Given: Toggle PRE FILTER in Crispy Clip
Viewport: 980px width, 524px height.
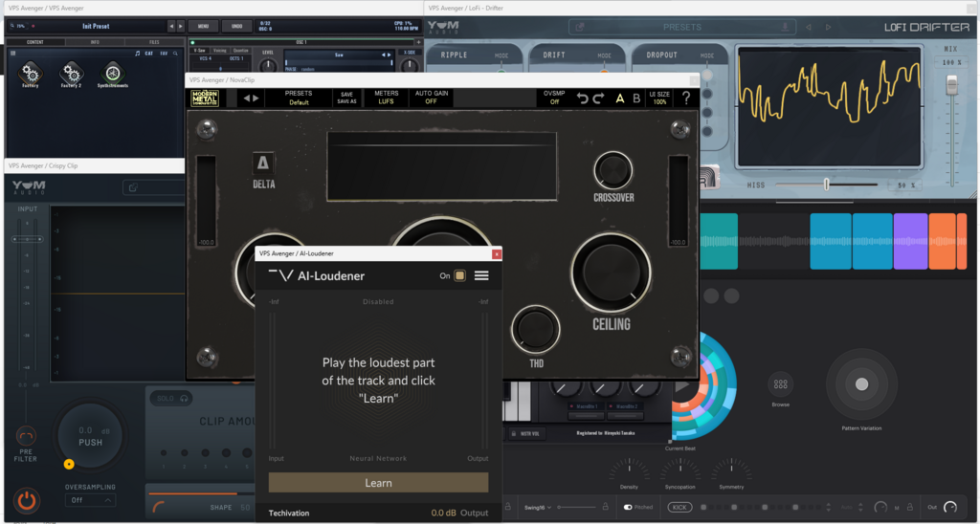Looking at the screenshot, I should click(x=26, y=435).
